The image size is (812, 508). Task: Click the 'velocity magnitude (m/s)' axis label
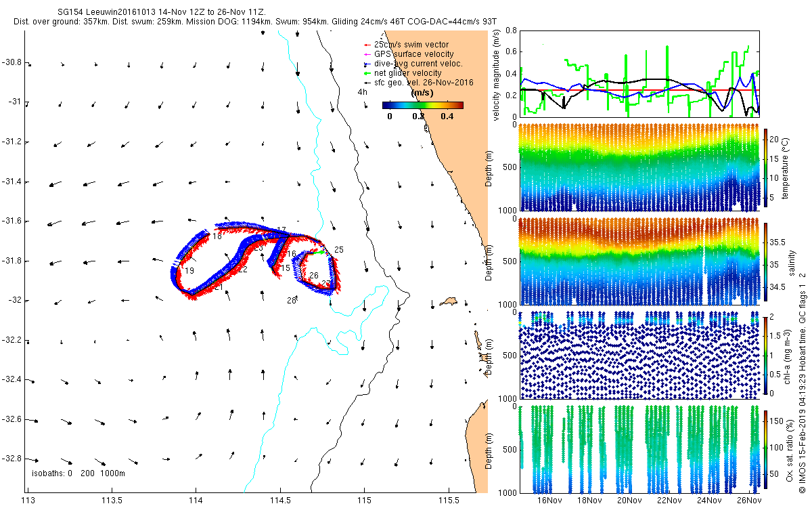click(x=497, y=75)
